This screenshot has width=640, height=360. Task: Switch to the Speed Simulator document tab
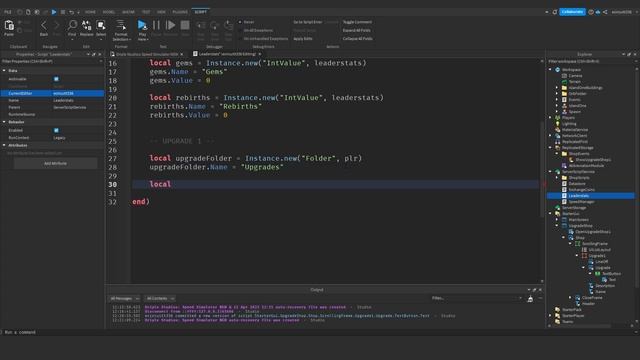pyautogui.click(x=147, y=54)
